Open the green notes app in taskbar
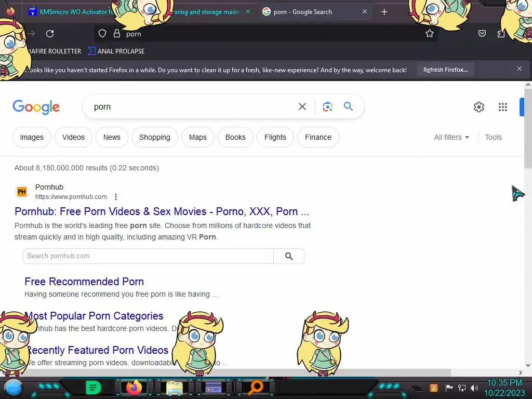Image resolution: width=532 pixels, height=399 pixels. point(93,388)
